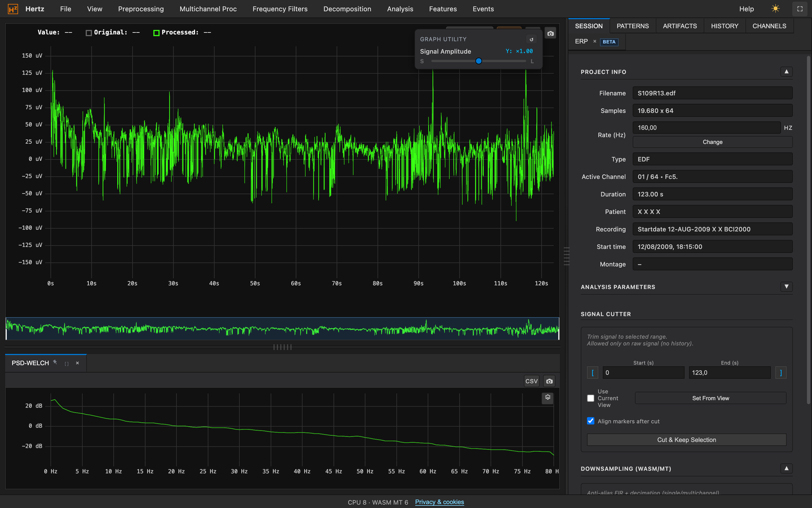Open the Multichannel Proc menu

point(208,9)
